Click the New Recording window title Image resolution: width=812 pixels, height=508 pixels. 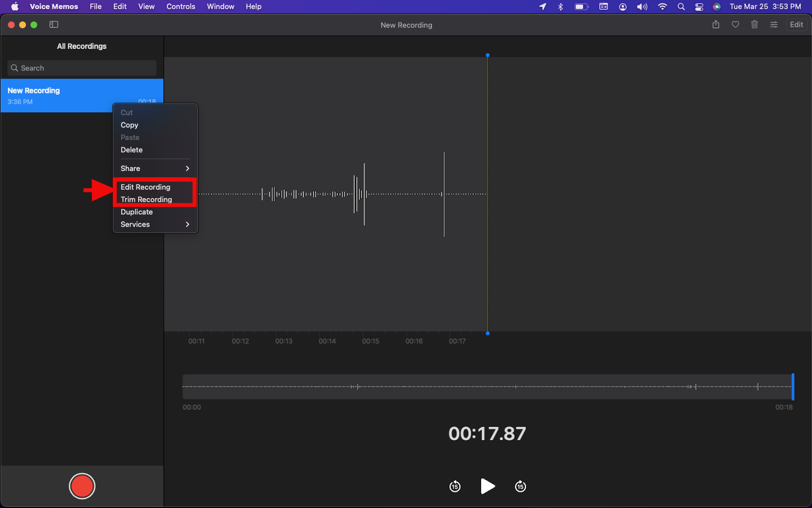pyautogui.click(x=407, y=25)
